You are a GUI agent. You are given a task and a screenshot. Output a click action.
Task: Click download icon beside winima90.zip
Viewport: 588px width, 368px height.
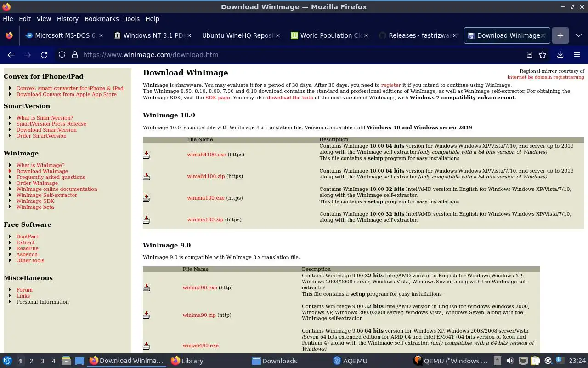(x=147, y=315)
